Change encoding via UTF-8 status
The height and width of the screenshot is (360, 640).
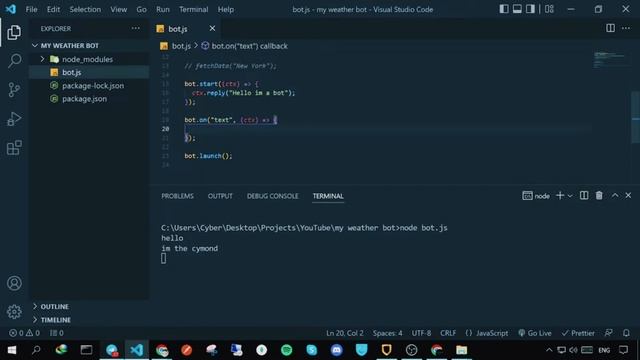click(421, 333)
